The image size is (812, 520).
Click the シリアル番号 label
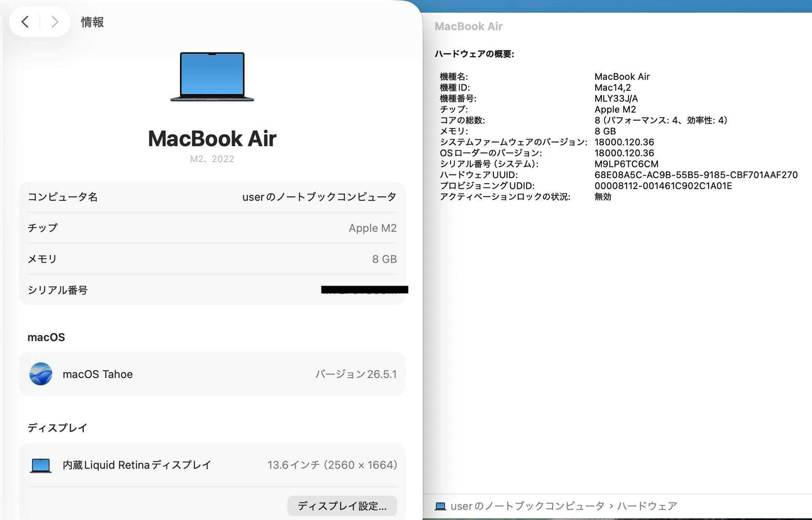pyautogui.click(x=58, y=290)
